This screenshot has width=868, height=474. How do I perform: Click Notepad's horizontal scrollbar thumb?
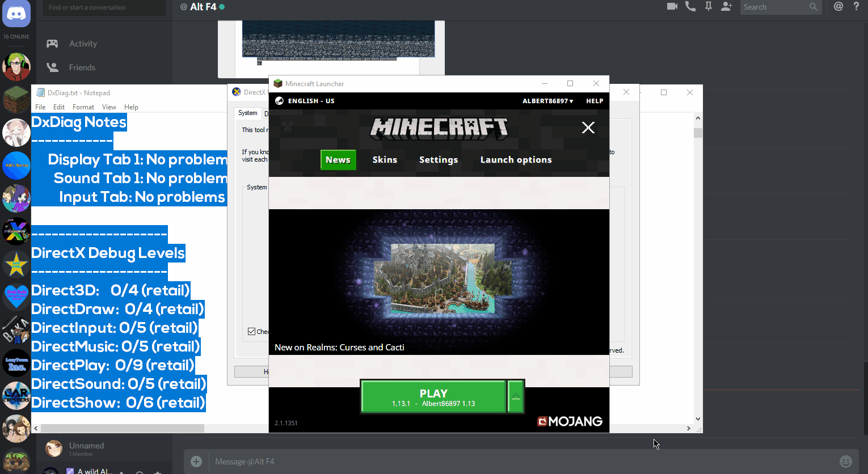pos(123,429)
